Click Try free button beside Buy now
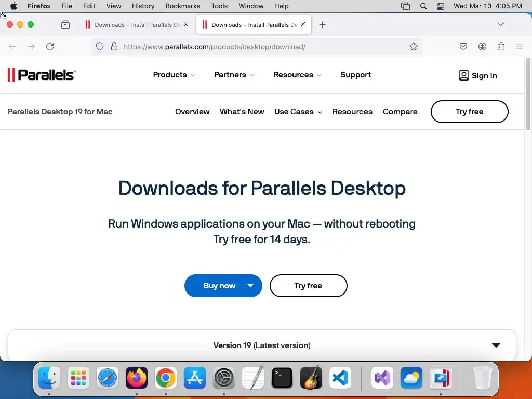Viewport: 532px width, 399px height. [309, 286]
